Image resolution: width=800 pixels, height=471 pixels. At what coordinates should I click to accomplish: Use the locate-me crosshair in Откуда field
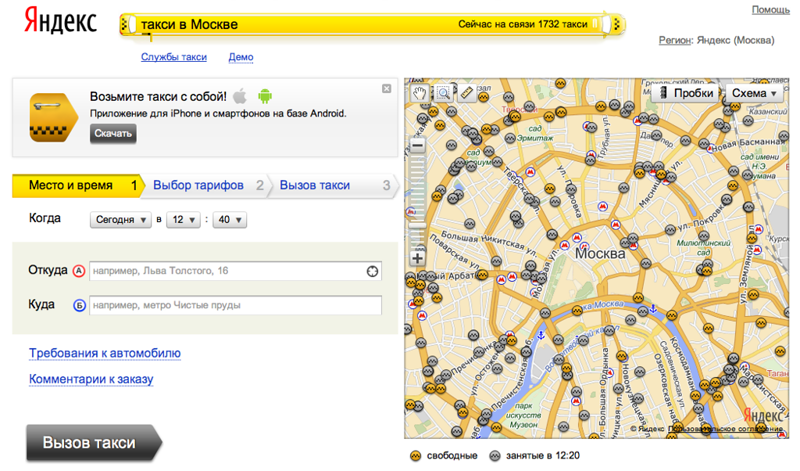click(372, 271)
